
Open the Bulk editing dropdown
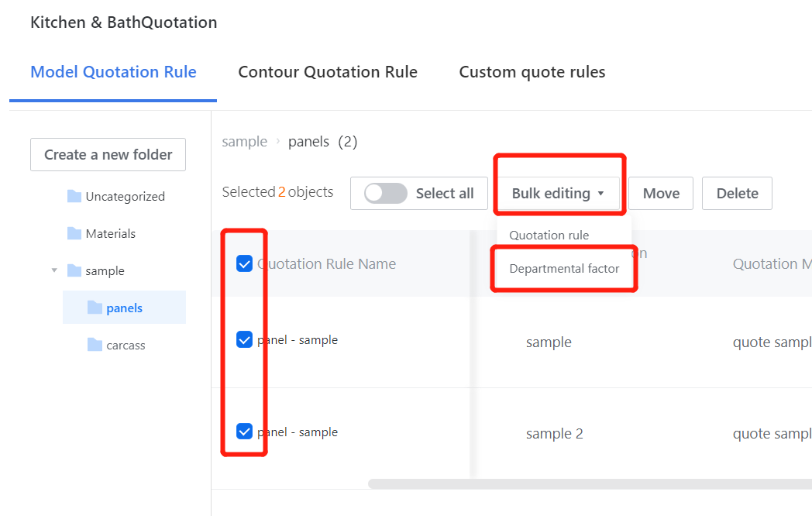tap(558, 194)
